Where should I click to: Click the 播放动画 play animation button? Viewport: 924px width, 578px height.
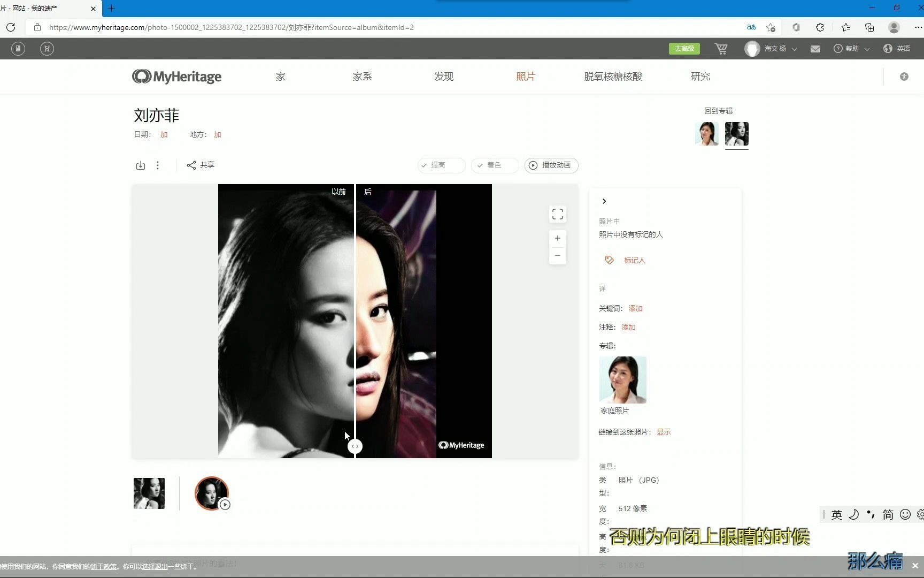(551, 165)
